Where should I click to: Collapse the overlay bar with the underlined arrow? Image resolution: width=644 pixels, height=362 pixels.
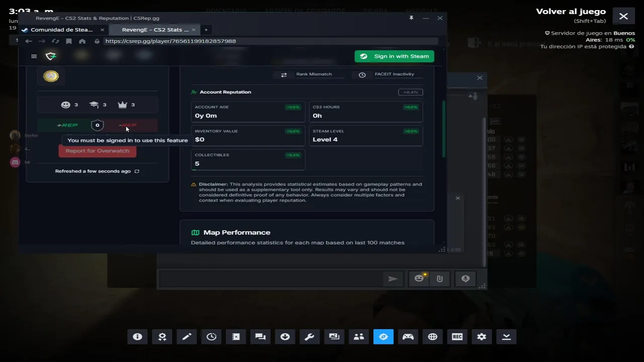tap(507, 337)
